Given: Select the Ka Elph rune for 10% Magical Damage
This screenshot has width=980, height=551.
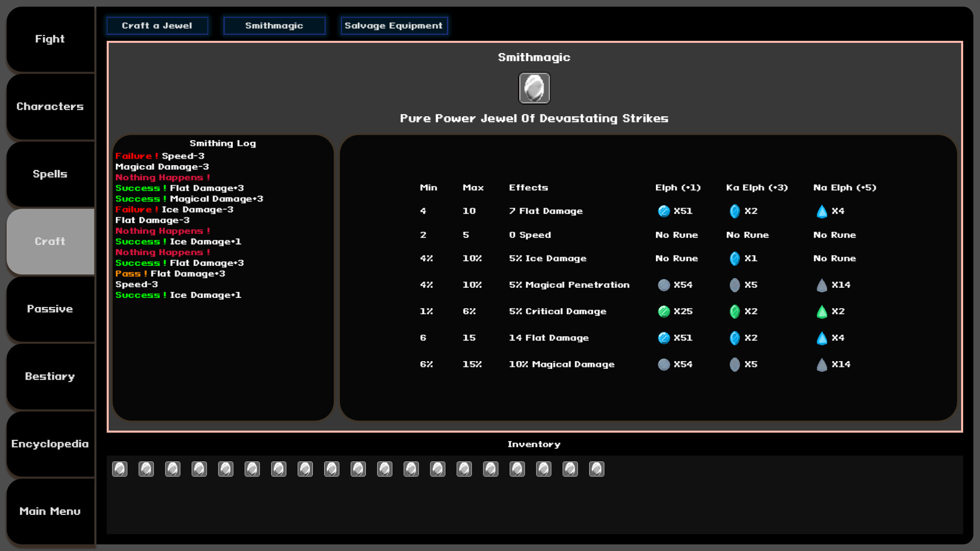Looking at the screenshot, I should [735, 364].
